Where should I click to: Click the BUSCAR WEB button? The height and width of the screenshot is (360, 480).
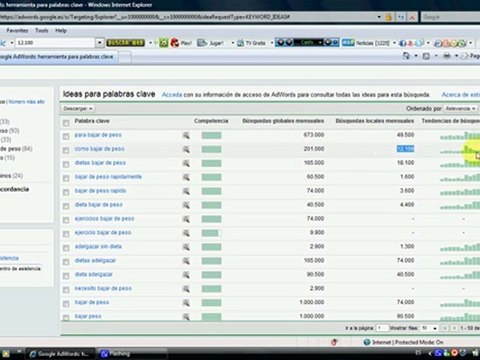click(x=125, y=43)
